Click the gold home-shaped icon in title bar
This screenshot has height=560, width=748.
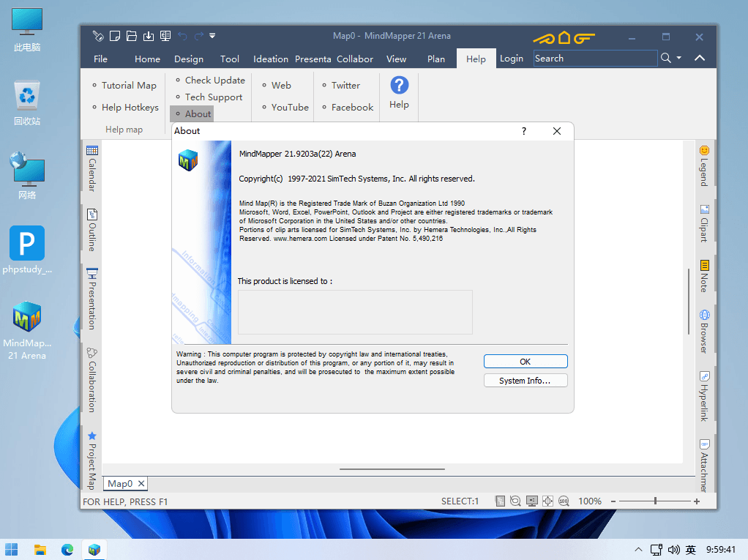tap(564, 37)
